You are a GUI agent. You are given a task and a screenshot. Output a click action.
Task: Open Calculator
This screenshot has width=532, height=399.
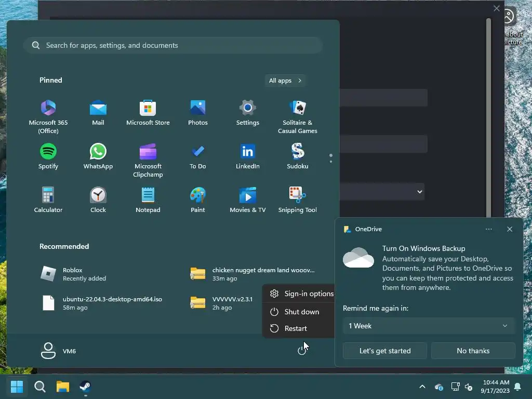pos(48,200)
